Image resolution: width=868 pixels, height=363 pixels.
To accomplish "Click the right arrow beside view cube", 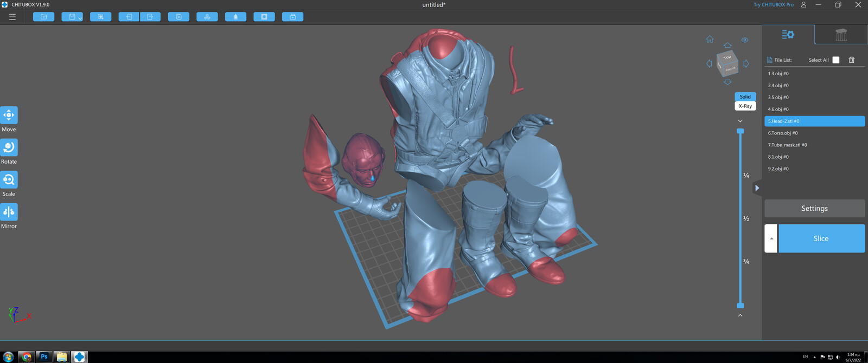I will (746, 63).
